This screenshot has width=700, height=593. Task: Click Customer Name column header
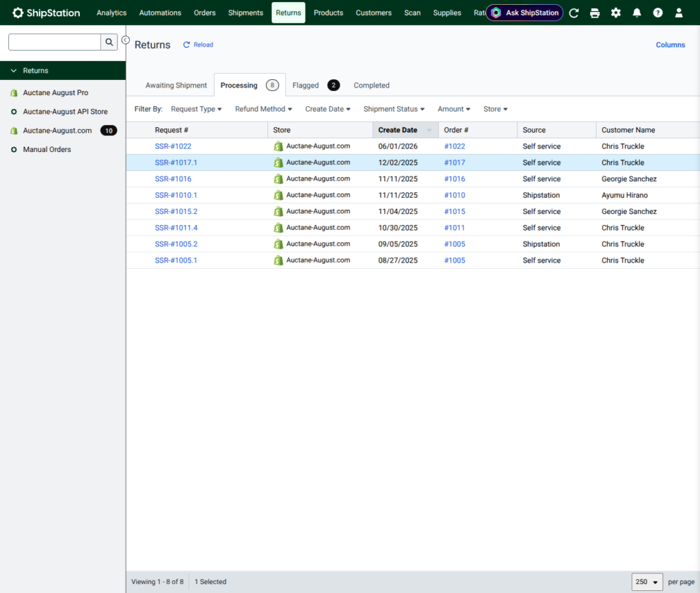628,130
